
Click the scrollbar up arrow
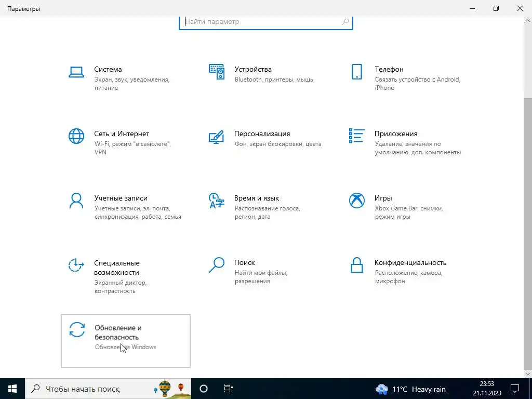(x=528, y=20)
